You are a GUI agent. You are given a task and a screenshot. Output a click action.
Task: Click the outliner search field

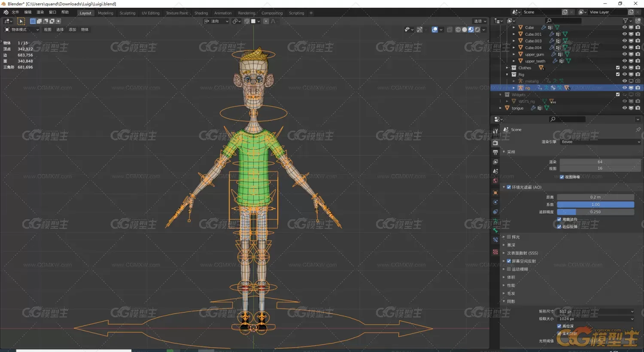[563, 21]
